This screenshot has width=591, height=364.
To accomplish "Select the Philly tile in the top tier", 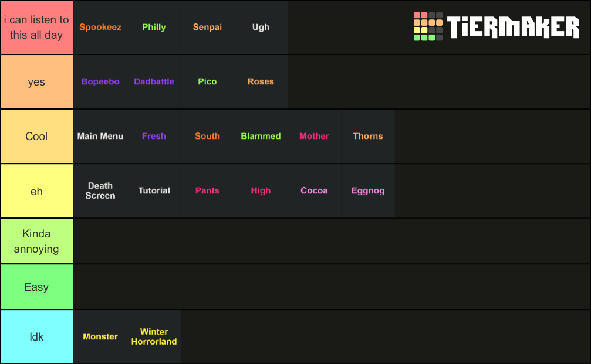I will coord(154,27).
